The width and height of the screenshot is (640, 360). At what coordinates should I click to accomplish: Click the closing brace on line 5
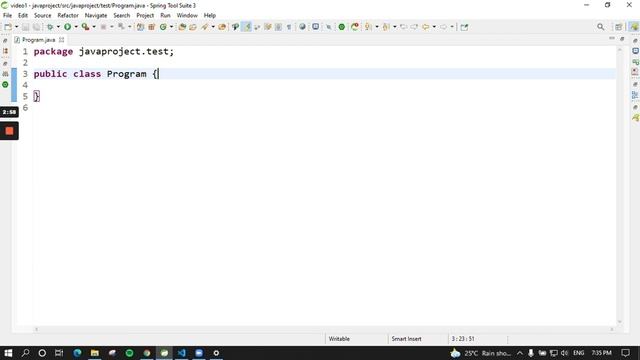[x=36, y=96]
